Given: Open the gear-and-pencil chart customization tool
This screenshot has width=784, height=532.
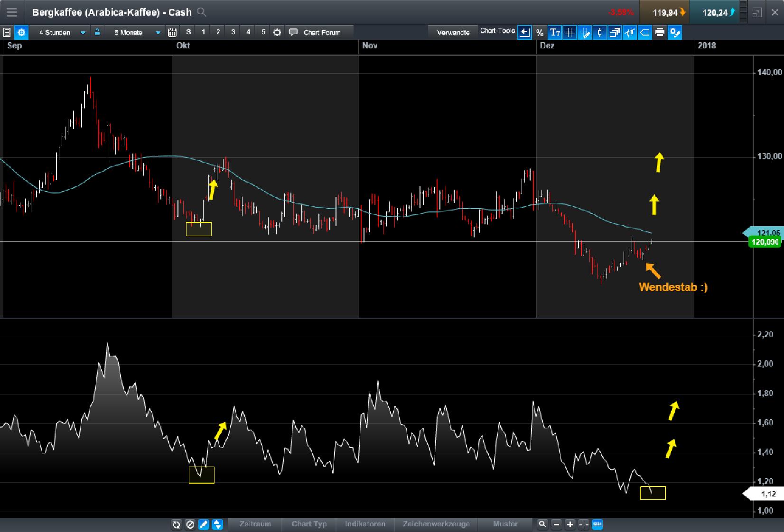Looking at the screenshot, I should 675,32.
